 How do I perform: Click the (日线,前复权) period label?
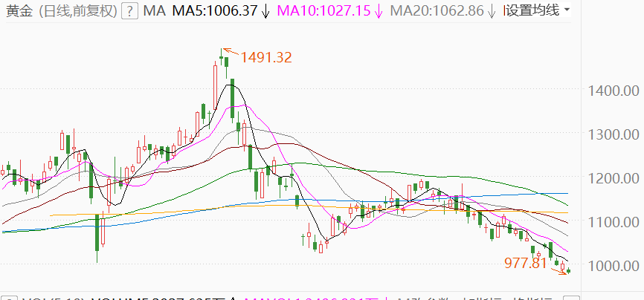point(78,11)
